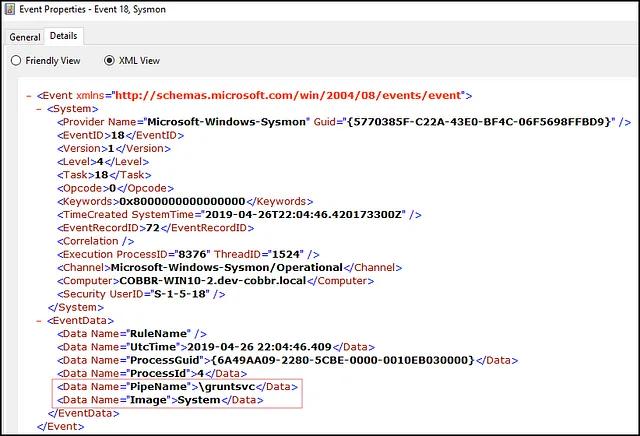Collapse the root Event XML node
640x436 pixels.
click(27, 95)
